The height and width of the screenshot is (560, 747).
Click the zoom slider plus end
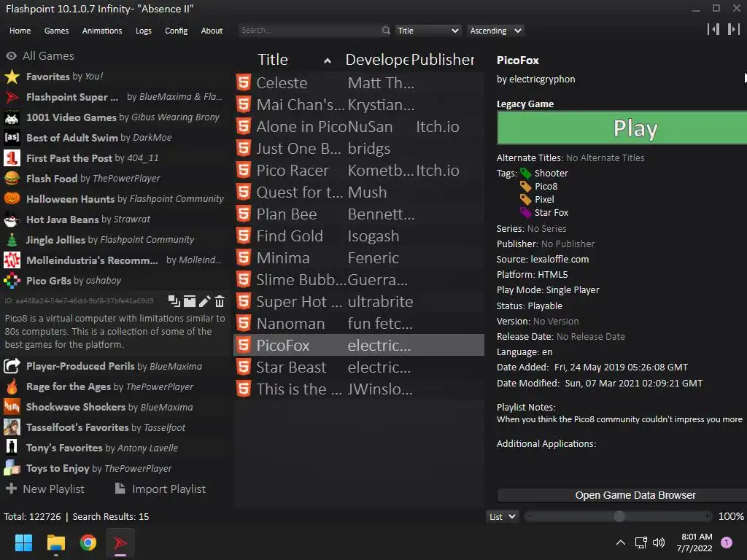coord(708,516)
